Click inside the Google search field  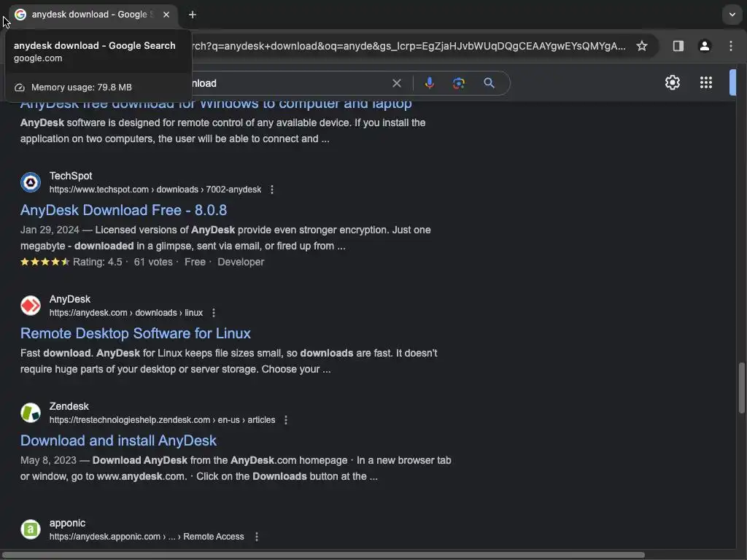(x=290, y=83)
